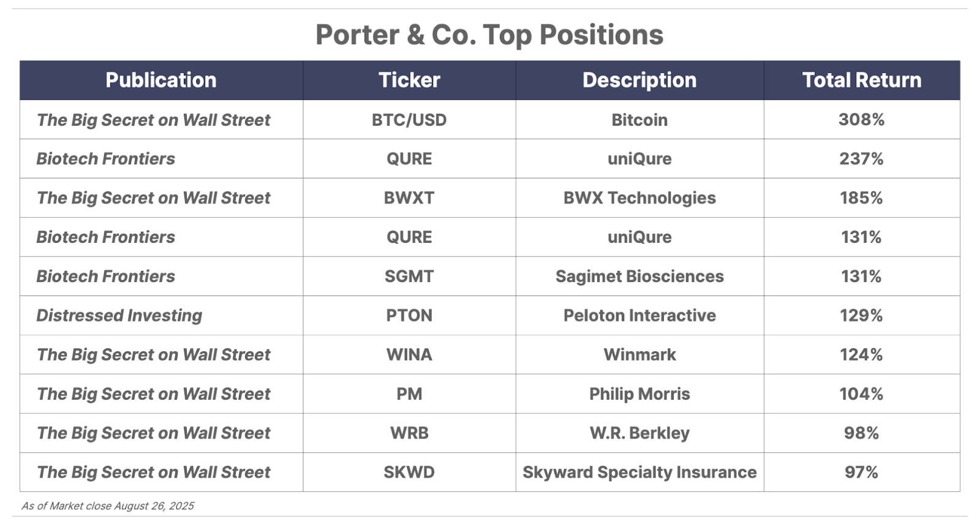
Task: Select Skyward Specialty Insurance description
Action: (639, 473)
